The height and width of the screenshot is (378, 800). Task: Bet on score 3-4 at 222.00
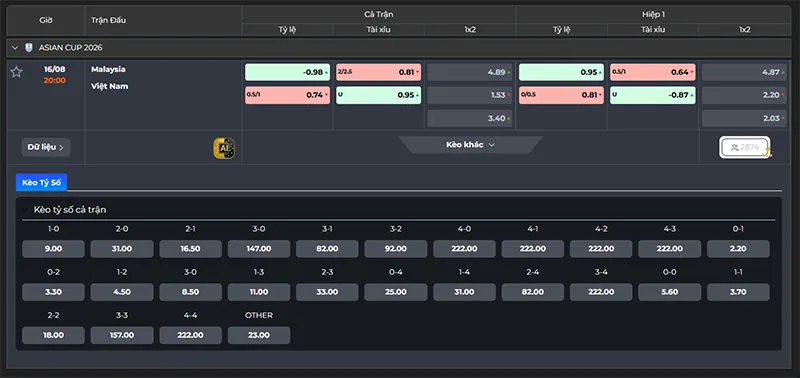pos(601,292)
